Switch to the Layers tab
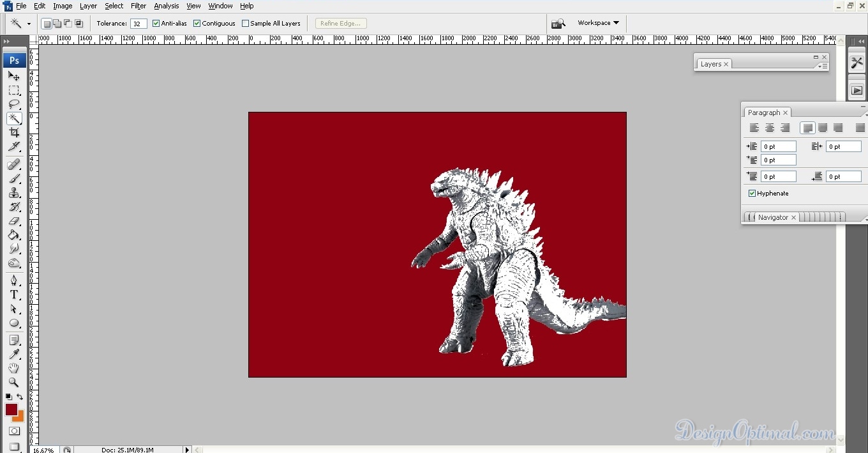868x453 pixels. (x=710, y=64)
